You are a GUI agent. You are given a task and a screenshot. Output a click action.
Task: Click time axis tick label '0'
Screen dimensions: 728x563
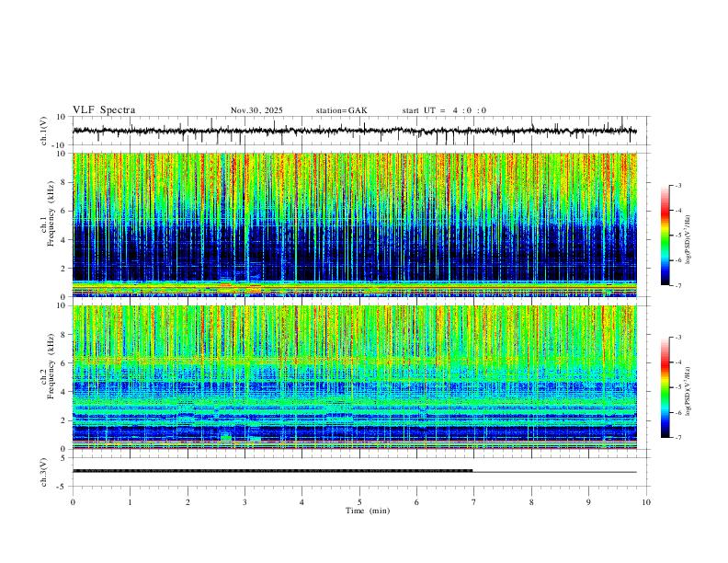[73, 502]
